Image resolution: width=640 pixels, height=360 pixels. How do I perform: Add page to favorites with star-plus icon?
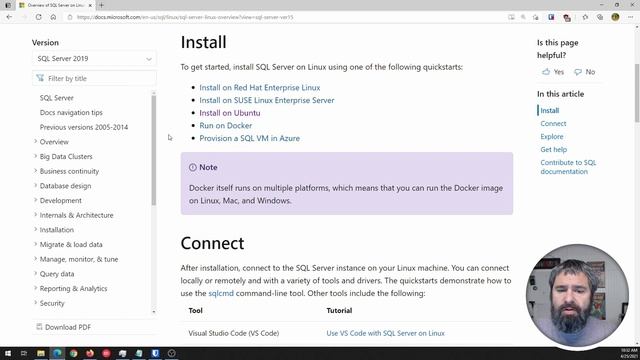pyautogui.click(x=536, y=17)
